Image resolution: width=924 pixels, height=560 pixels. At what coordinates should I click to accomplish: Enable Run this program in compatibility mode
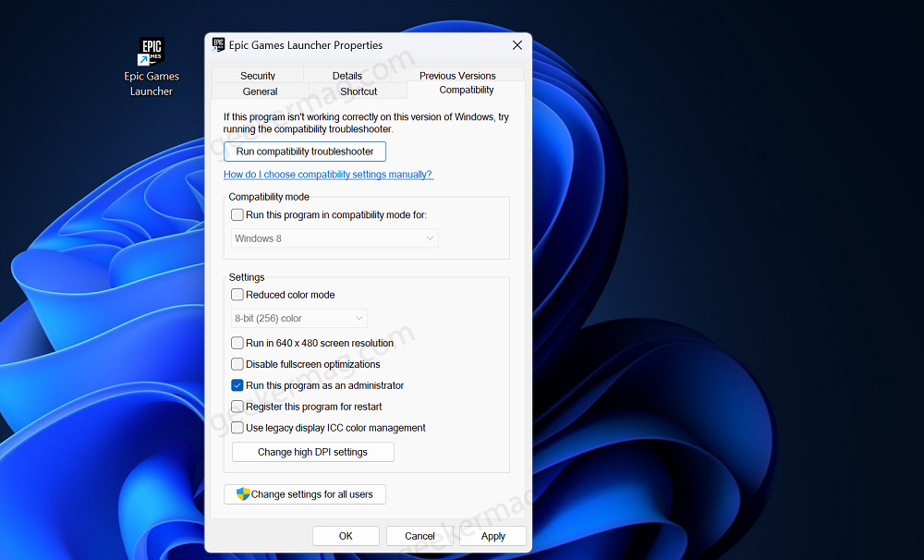pos(237,215)
